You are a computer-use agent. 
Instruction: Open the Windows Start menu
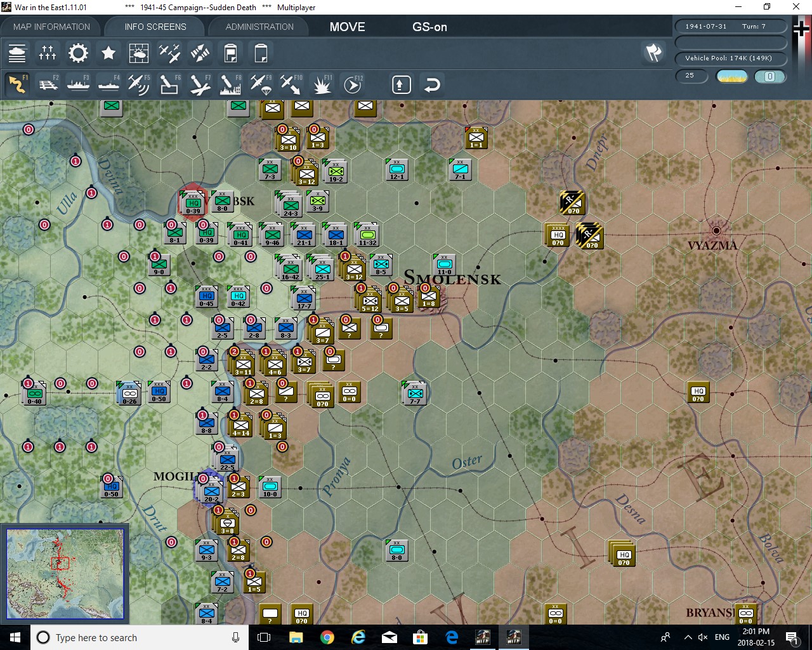[15, 637]
